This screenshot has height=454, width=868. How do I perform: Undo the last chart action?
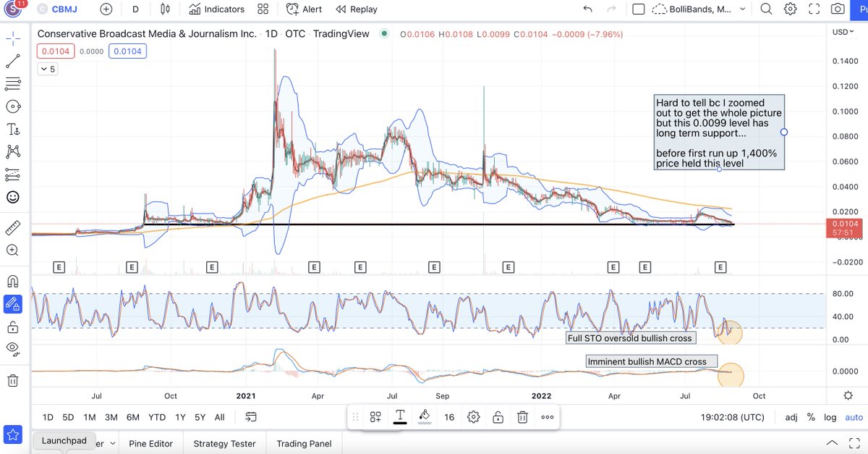point(587,9)
